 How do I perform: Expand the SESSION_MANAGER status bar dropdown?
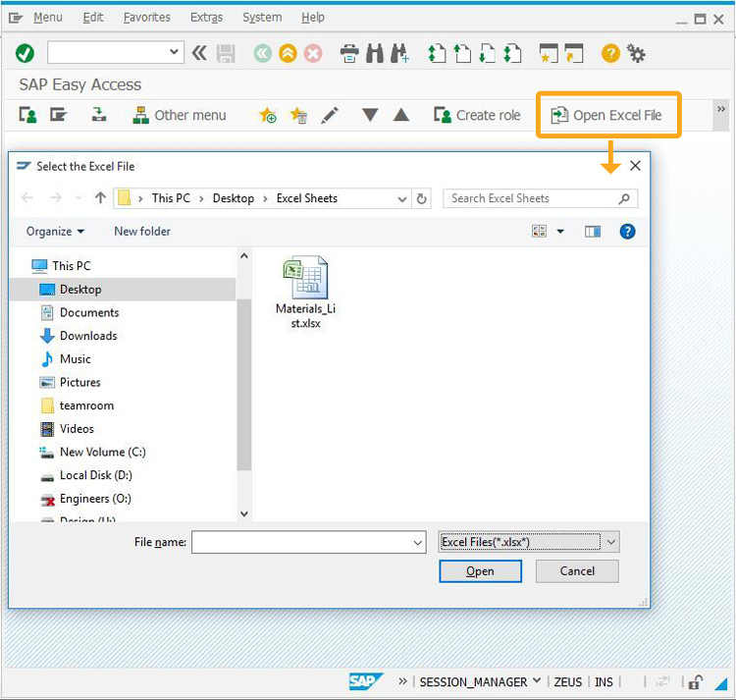[x=537, y=680]
